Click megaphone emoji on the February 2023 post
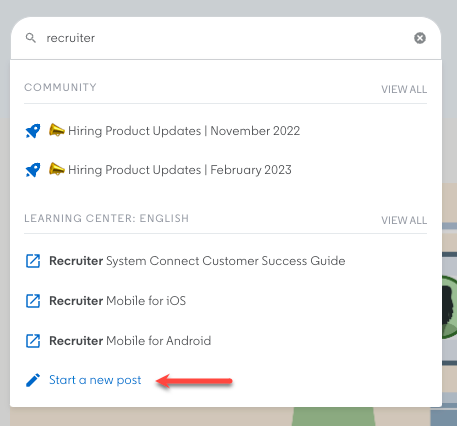 pyautogui.click(x=56, y=169)
